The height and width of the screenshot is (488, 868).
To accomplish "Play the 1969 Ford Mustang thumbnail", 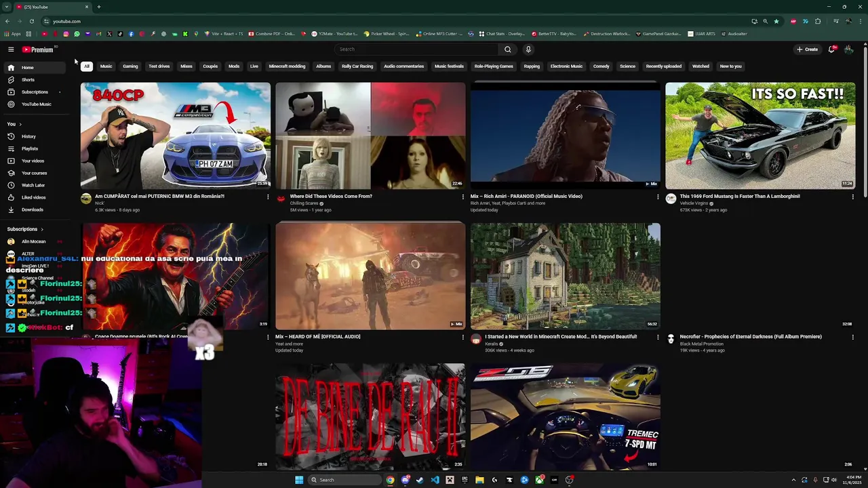I will click(x=760, y=136).
